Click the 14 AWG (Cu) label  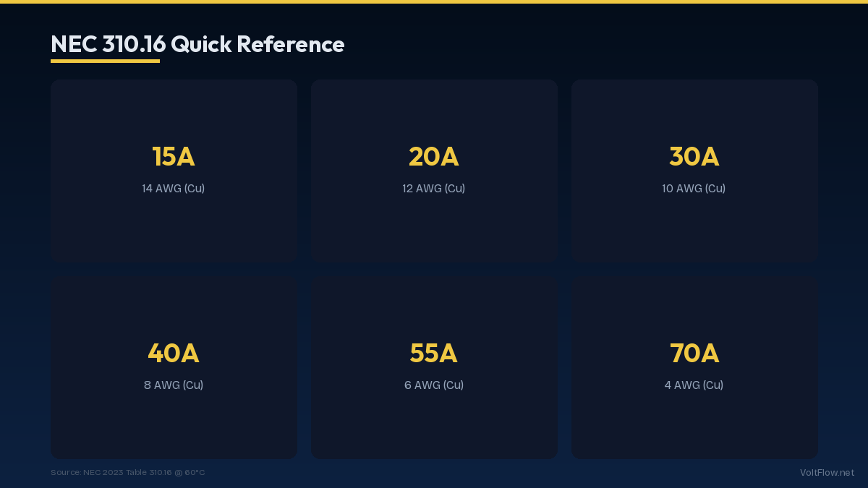[174, 189]
